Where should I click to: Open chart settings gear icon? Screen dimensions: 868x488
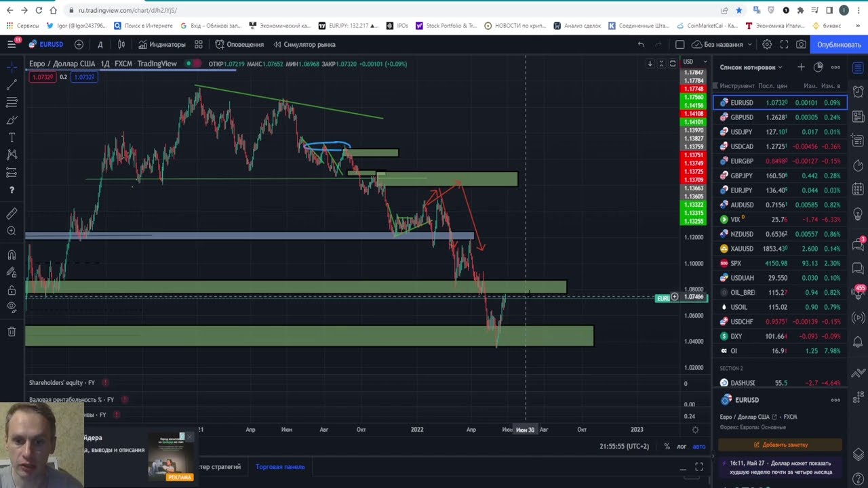[x=767, y=44]
